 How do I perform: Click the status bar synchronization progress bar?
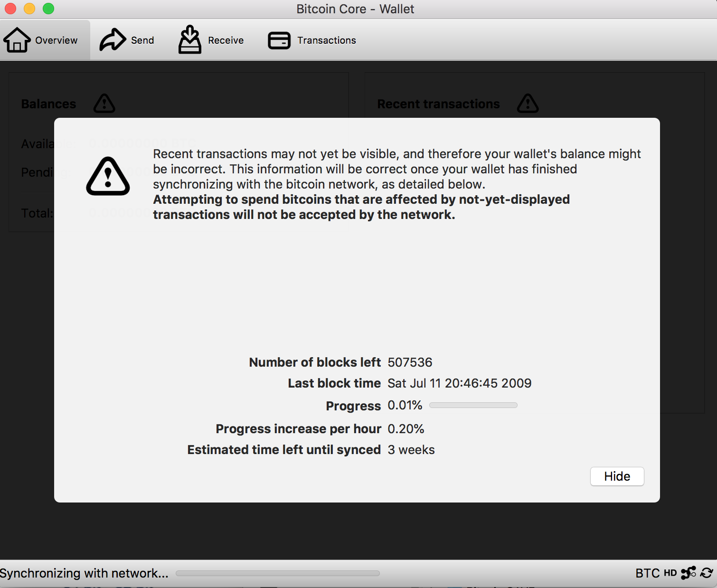277,573
